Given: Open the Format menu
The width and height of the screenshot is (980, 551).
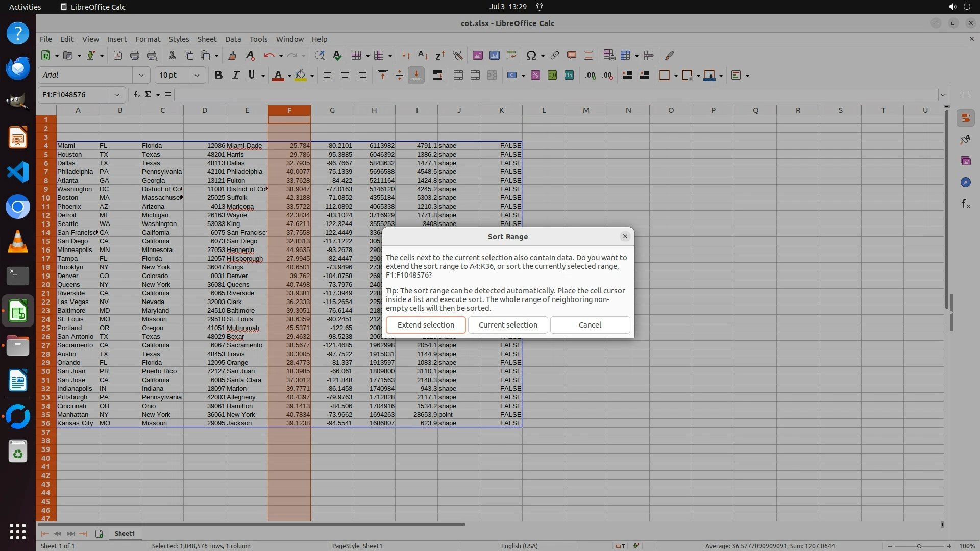Looking at the screenshot, I should 148,39.
